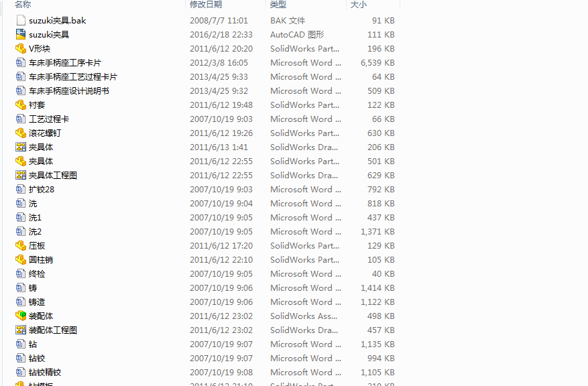The width and height of the screenshot is (588, 386).
Task: Click the size 994 KB
Action: point(381,358)
